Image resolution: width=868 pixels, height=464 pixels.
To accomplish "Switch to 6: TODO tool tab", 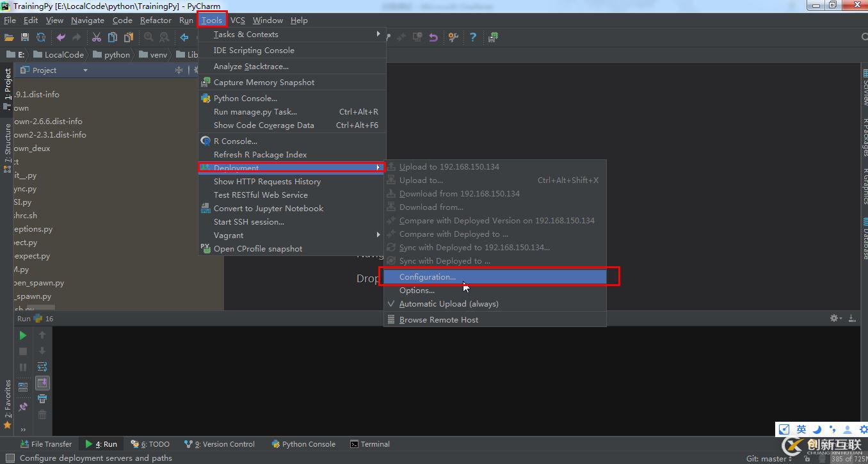I will coord(150,444).
